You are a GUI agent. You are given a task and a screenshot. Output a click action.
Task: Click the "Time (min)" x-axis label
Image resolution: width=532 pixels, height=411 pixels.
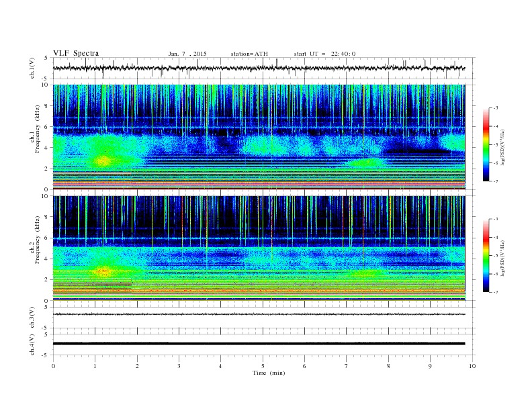click(269, 373)
